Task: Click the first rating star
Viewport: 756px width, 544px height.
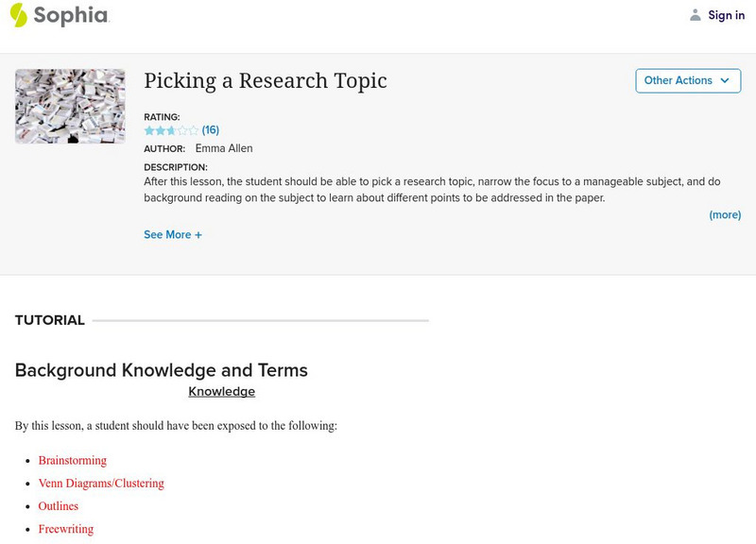Action: 149,130
